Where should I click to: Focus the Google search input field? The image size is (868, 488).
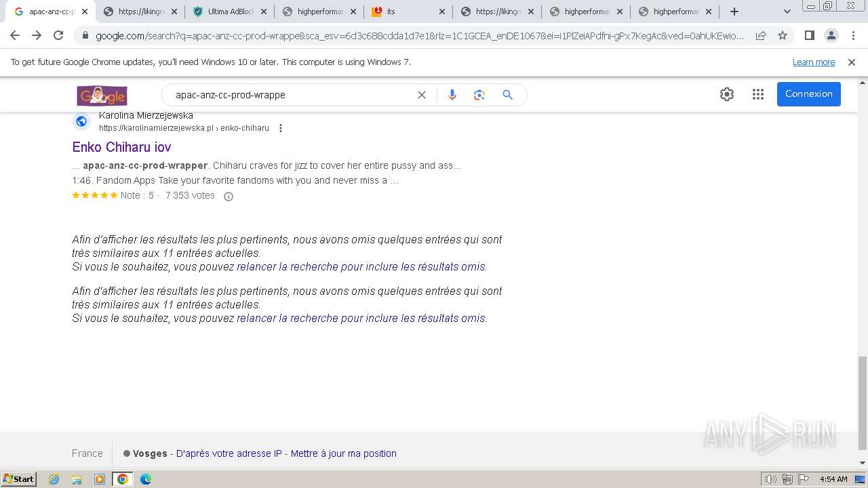tap(292, 95)
